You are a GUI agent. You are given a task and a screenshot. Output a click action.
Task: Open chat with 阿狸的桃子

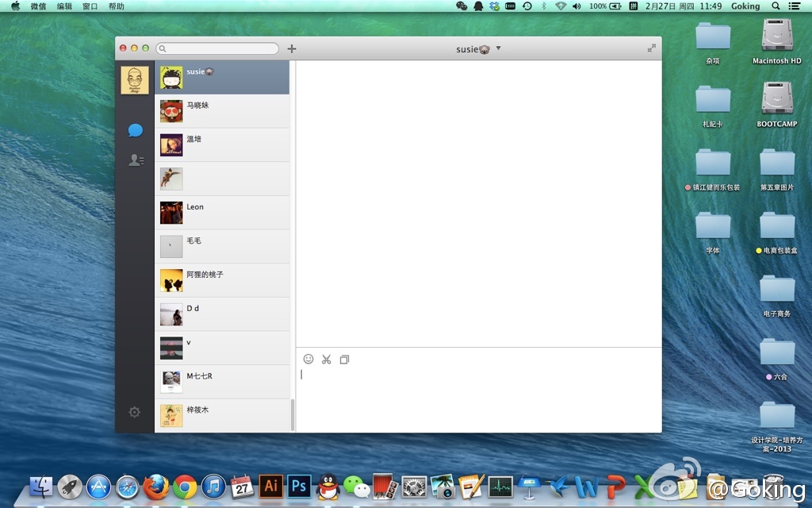[x=222, y=280]
